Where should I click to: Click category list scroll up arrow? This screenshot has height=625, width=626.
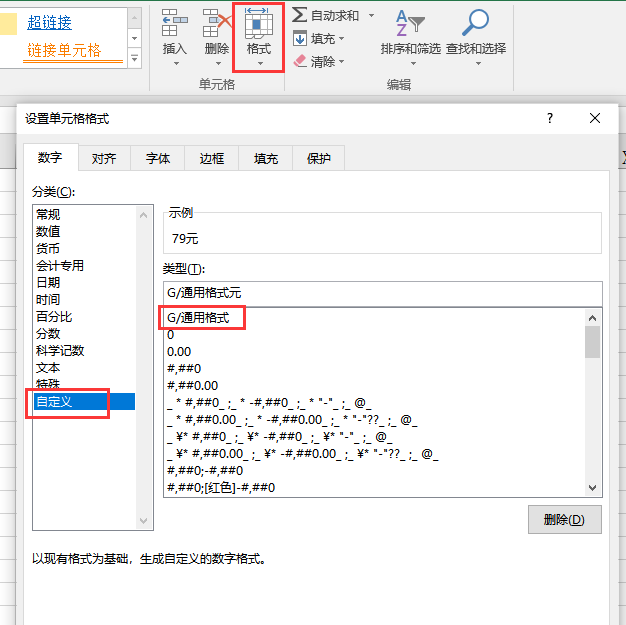coord(144,215)
